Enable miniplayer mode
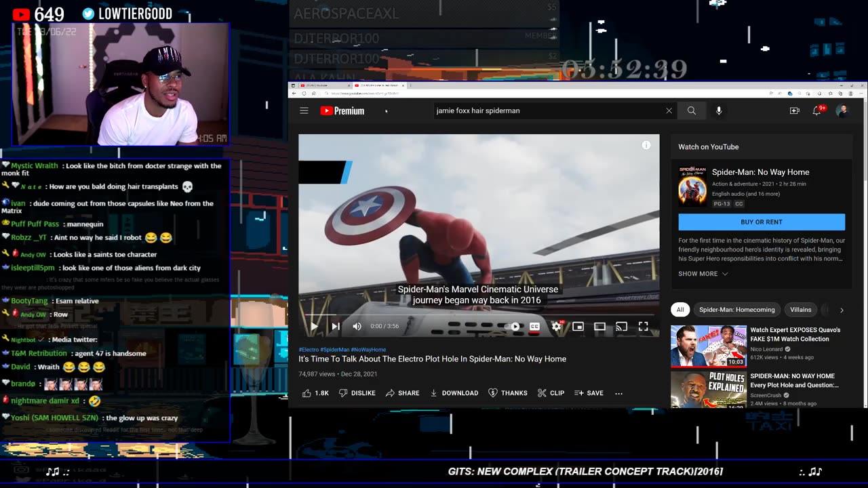 tap(578, 326)
